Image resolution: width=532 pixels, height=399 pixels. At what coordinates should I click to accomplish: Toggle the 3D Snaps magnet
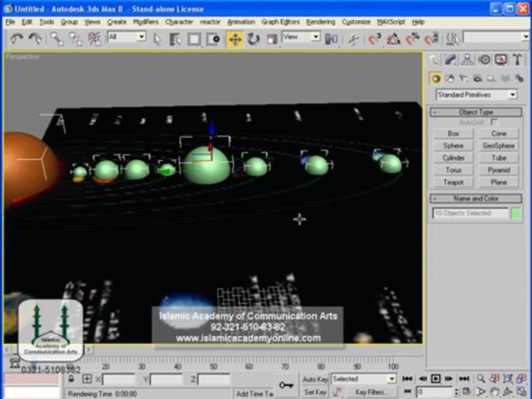(375, 39)
